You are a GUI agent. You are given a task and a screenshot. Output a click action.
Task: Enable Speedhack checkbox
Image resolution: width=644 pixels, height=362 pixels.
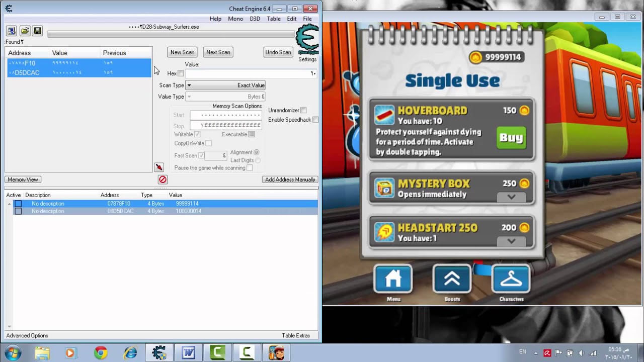tap(315, 120)
